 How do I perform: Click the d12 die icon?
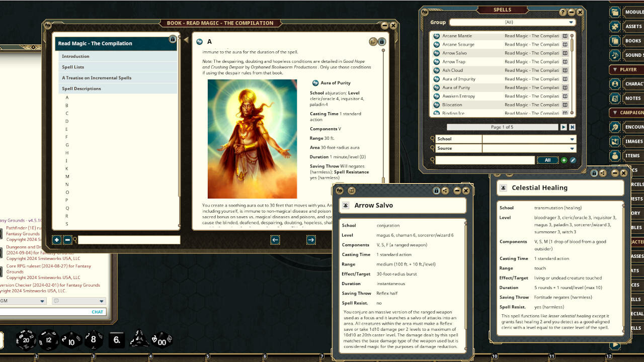pyautogui.click(x=49, y=340)
